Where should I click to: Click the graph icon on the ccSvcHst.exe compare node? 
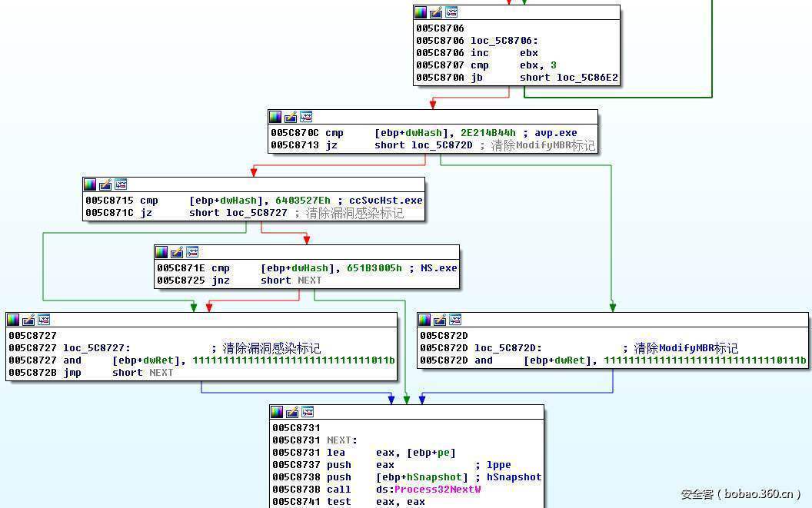(x=121, y=184)
